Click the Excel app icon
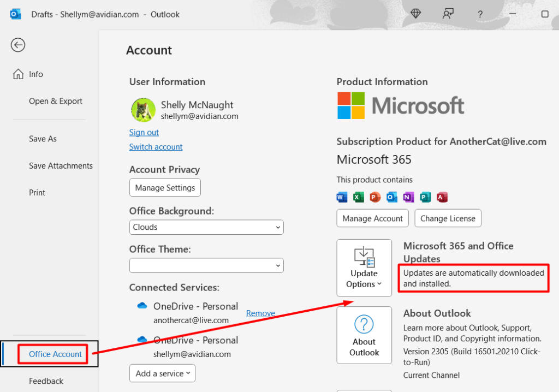Screen dimensions: 559x392 pyautogui.click(x=358, y=197)
